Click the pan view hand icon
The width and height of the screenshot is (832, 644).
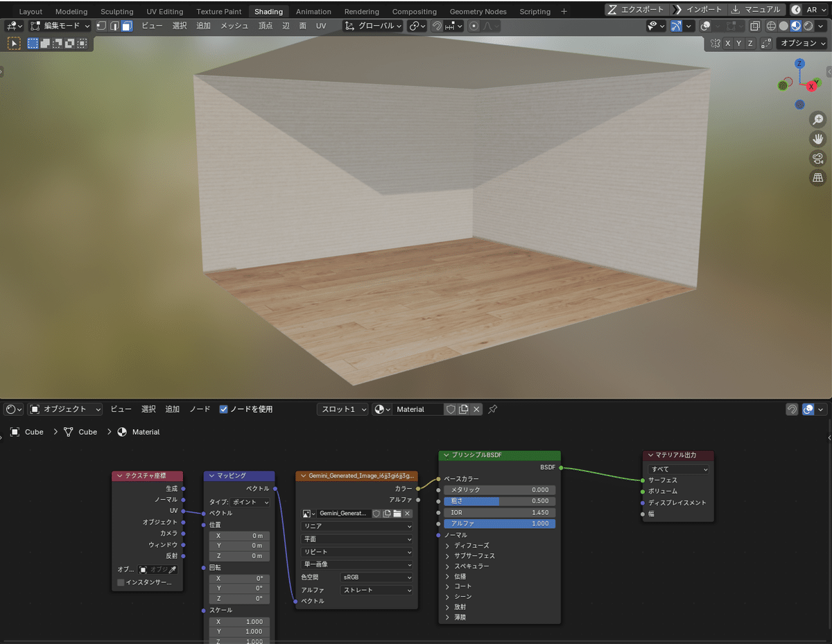point(817,139)
